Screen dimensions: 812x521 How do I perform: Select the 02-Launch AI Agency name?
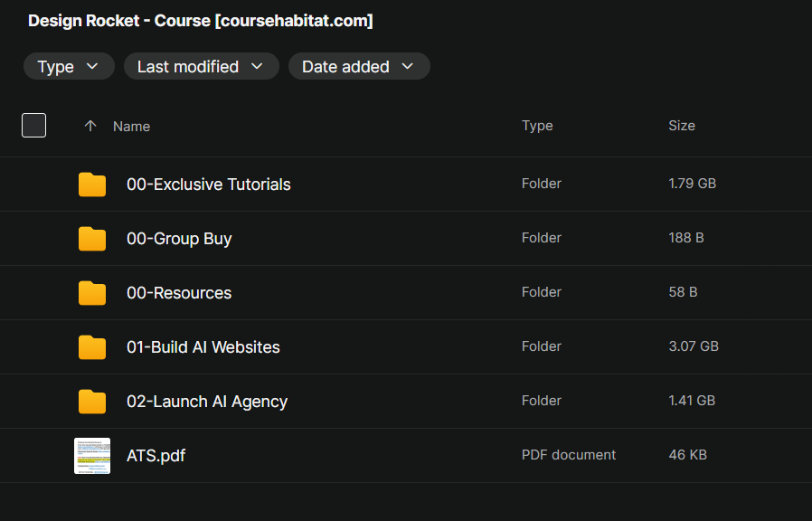click(207, 402)
